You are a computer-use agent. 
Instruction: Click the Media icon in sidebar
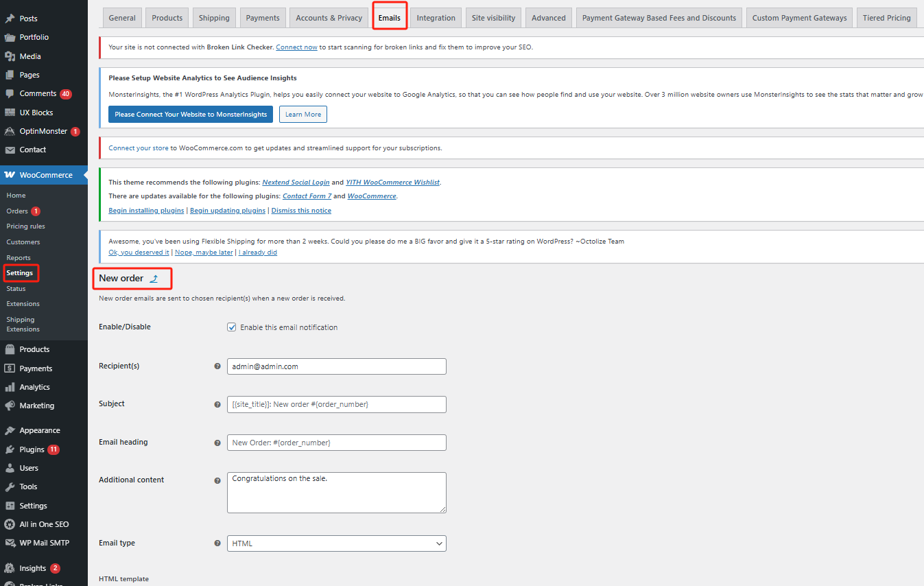pyautogui.click(x=10, y=56)
